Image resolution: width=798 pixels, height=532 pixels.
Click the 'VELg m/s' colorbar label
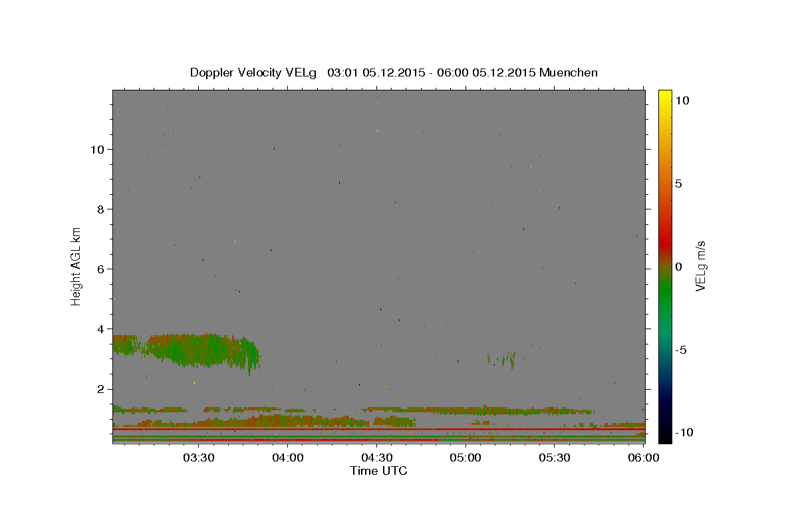[700, 266]
